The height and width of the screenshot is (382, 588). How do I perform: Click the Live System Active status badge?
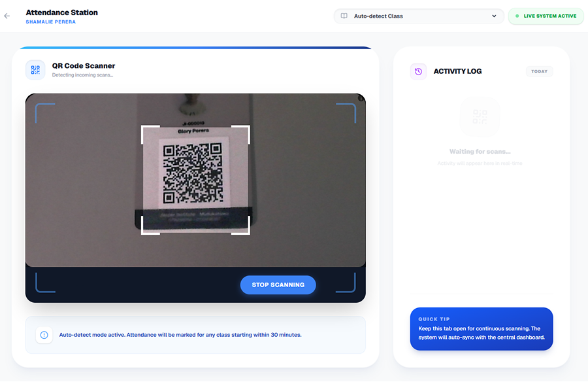pyautogui.click(x=546, y=16)
